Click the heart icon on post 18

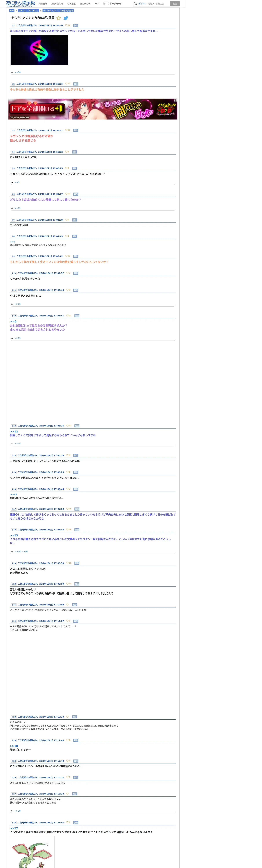click(x=67, y=530)
